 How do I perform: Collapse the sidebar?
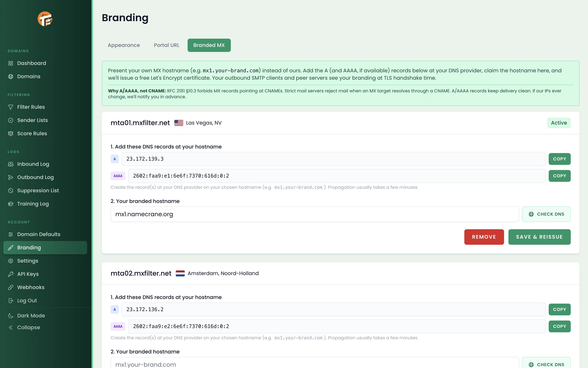click(x=24, y=327)
